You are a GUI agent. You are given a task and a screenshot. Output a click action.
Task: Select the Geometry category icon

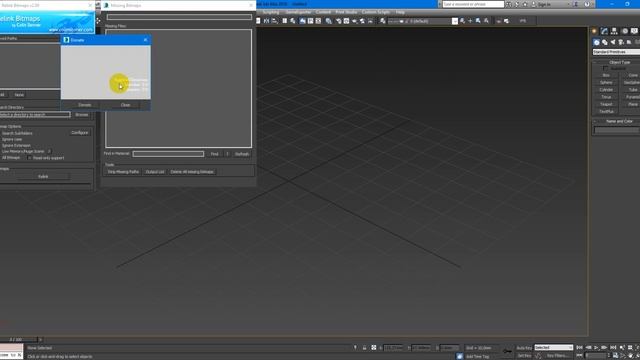pyautogui.click(x=596, y=42)
